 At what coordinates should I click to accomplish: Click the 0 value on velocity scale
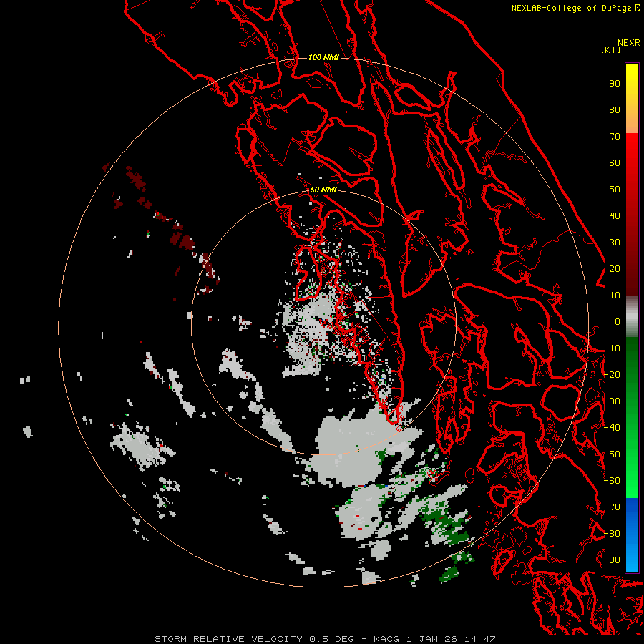pos(618,321)
